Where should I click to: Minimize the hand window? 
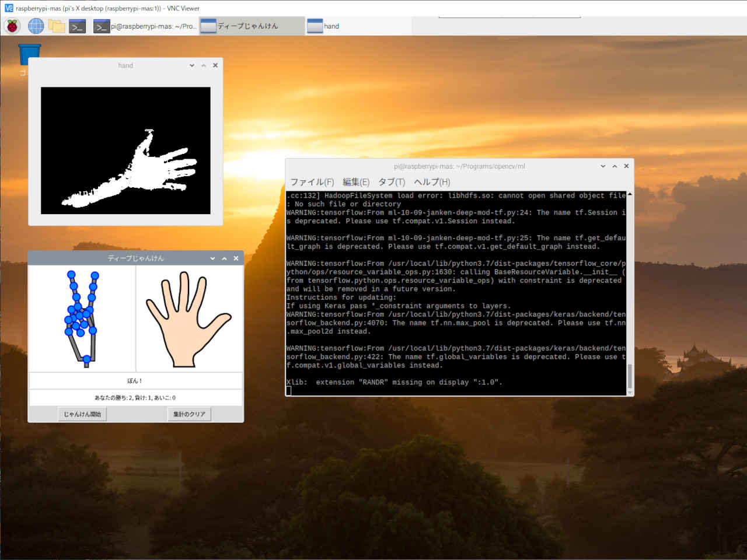(192, 65)
